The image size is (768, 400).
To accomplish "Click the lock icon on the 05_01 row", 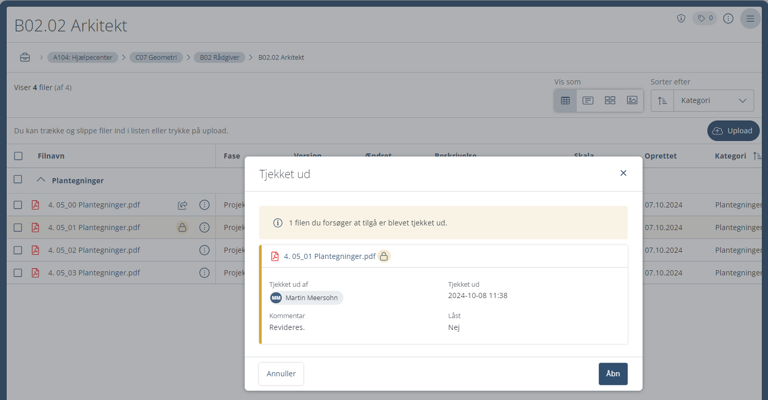I will click(182, 228).
